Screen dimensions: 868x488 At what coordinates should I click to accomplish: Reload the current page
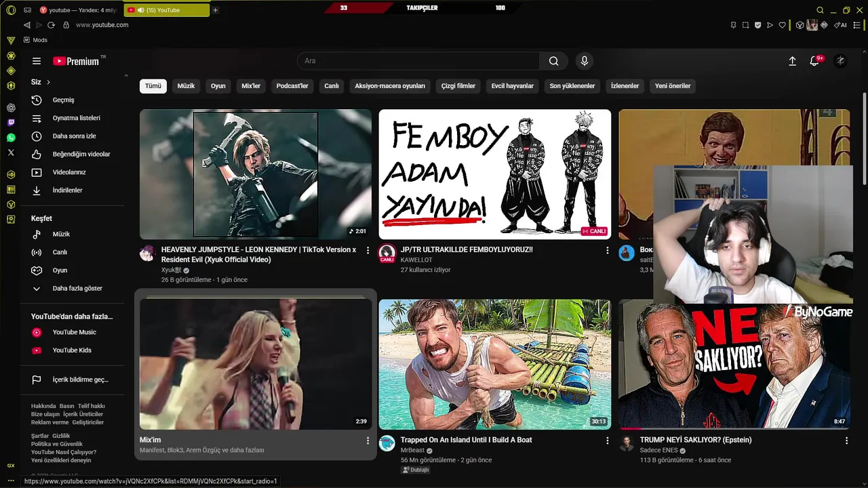(51, 25)
